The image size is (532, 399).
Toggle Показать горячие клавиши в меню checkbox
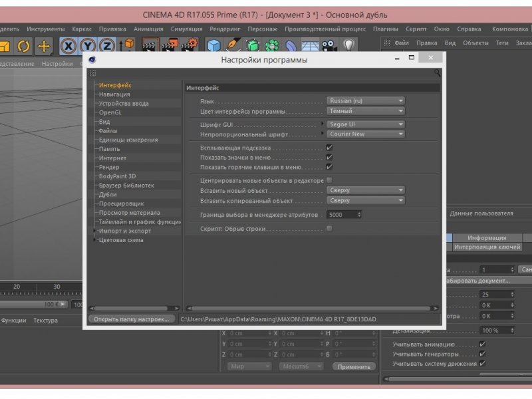pos(329,167)
